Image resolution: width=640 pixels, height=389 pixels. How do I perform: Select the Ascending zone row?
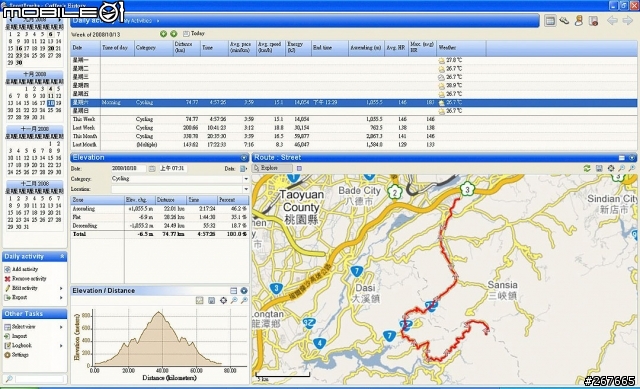(160, 209)
